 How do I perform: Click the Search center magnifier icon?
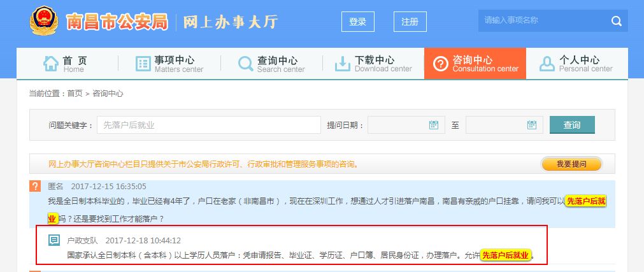click(x=245, y=64)
